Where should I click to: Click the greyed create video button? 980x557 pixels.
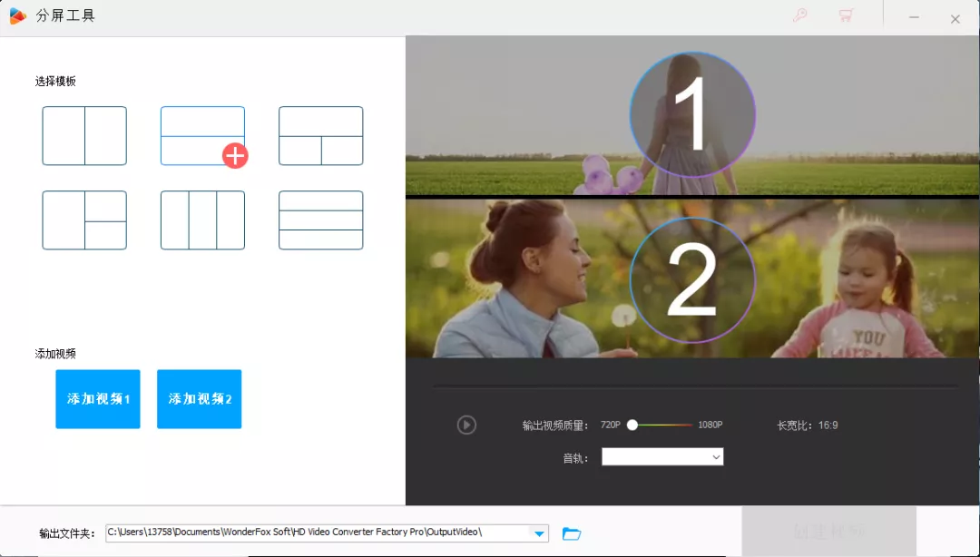pos(828,532)
